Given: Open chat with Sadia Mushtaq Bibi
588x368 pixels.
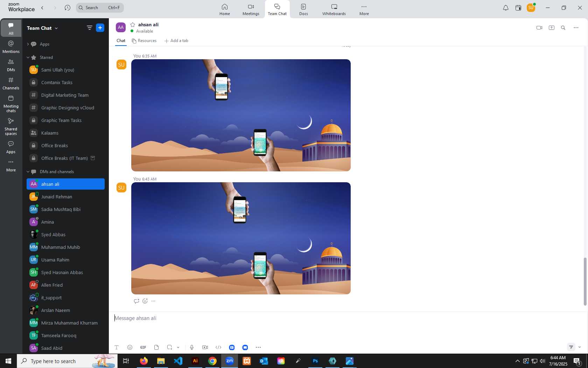Looking at the screenshot, I should (x=65, y=209).
